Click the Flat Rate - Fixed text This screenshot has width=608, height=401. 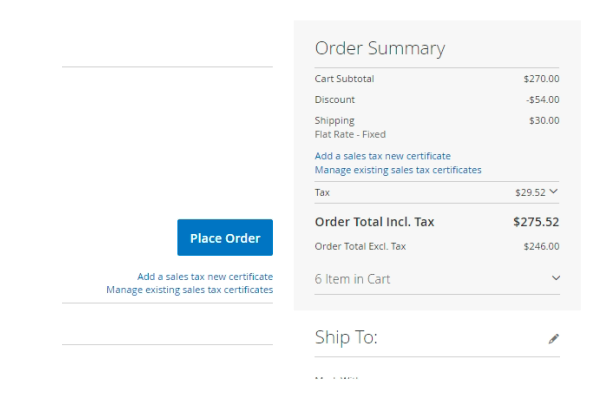click(x=349, y=134)
